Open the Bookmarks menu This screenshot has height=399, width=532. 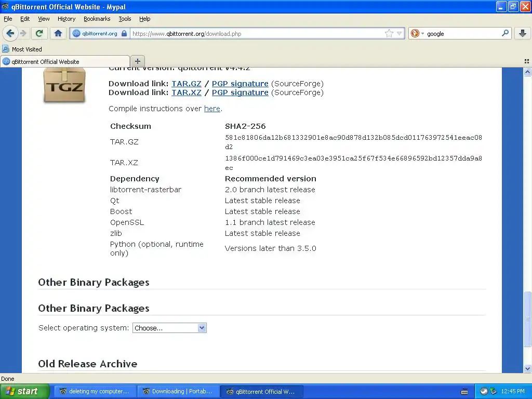pyautogui.click(x=97, y=19)
